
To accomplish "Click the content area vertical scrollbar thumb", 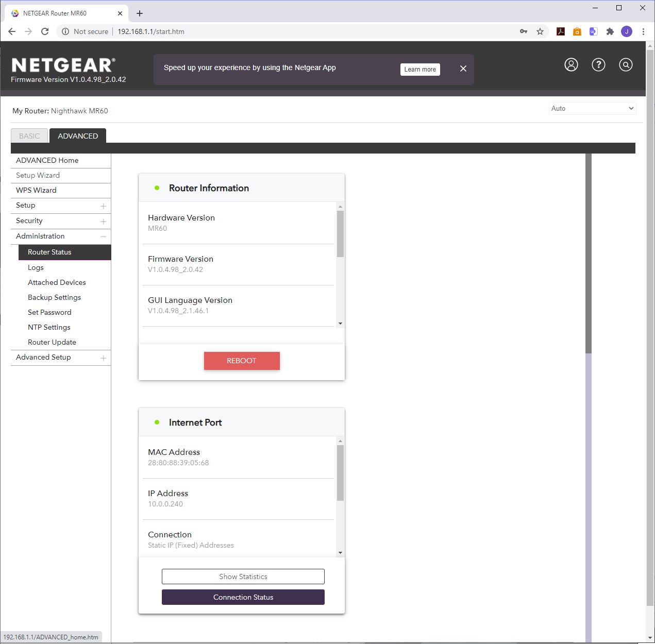I will [x=589, y=253].
